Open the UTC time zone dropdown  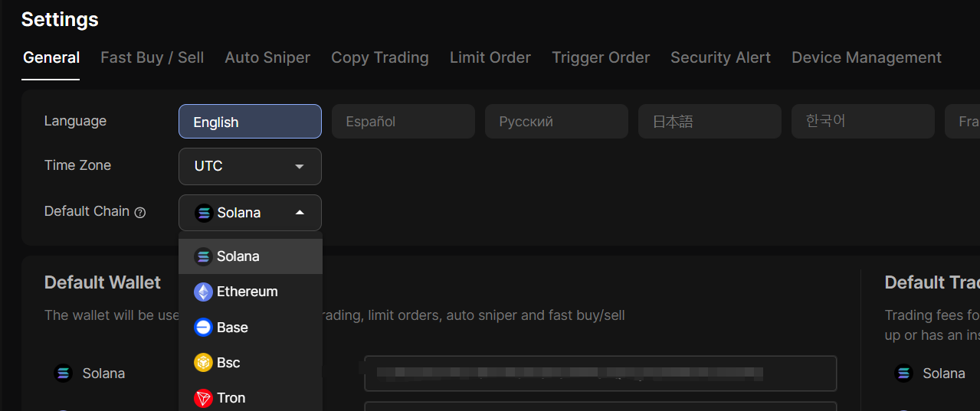[x=250, y=166]
